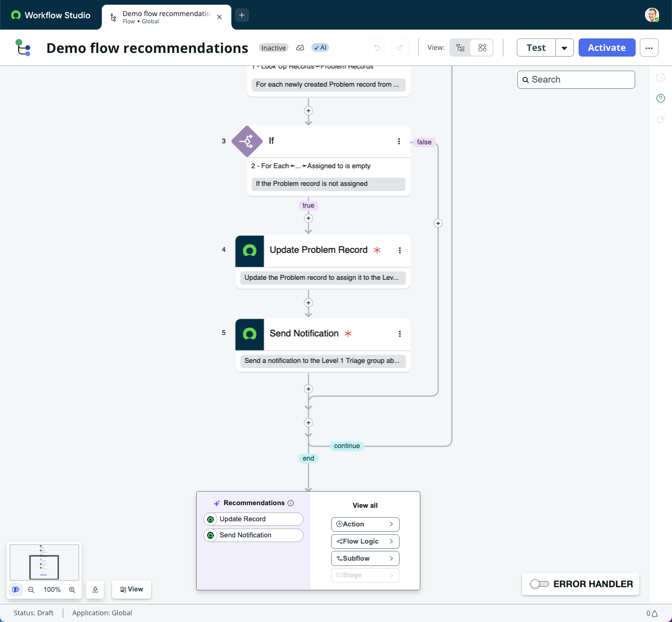
Task: Expand the Action category
Action: (365, 524)
